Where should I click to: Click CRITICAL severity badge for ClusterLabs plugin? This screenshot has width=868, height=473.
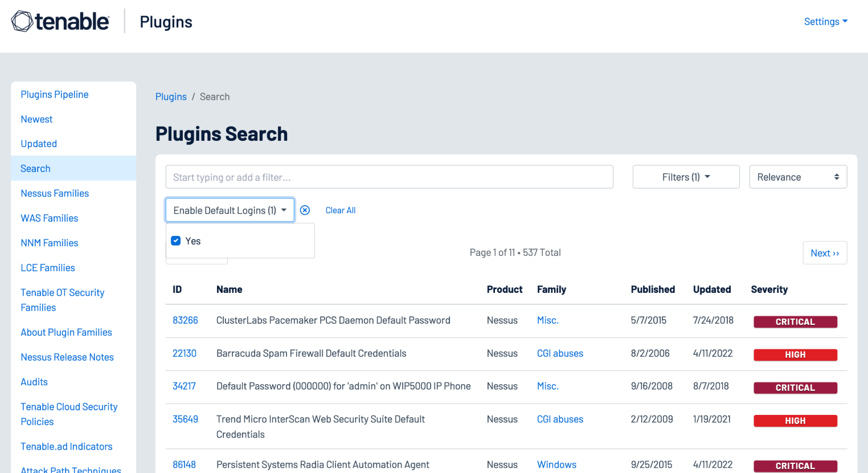[x=795, y=322]
